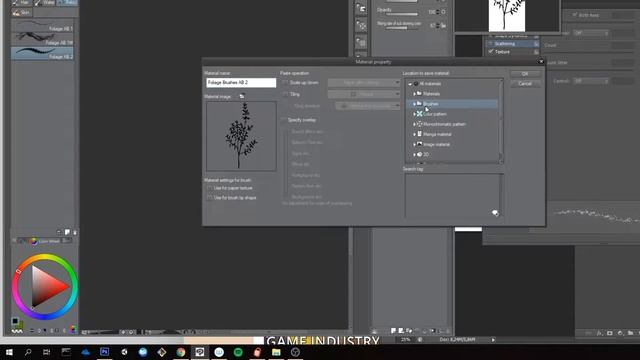Screen dimensions: 640x360
Task: Select the Foliage AB 2 brush
Action: [x=42, y=53]
